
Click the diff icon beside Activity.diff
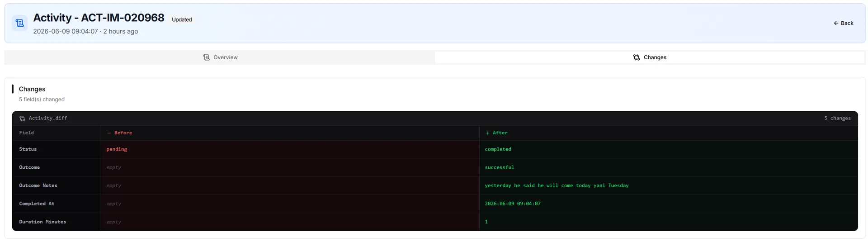click(22, 119)
